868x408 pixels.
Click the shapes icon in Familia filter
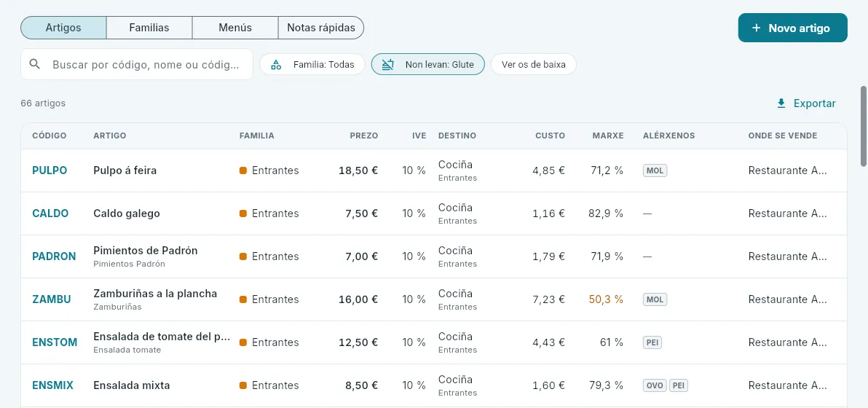276,65
